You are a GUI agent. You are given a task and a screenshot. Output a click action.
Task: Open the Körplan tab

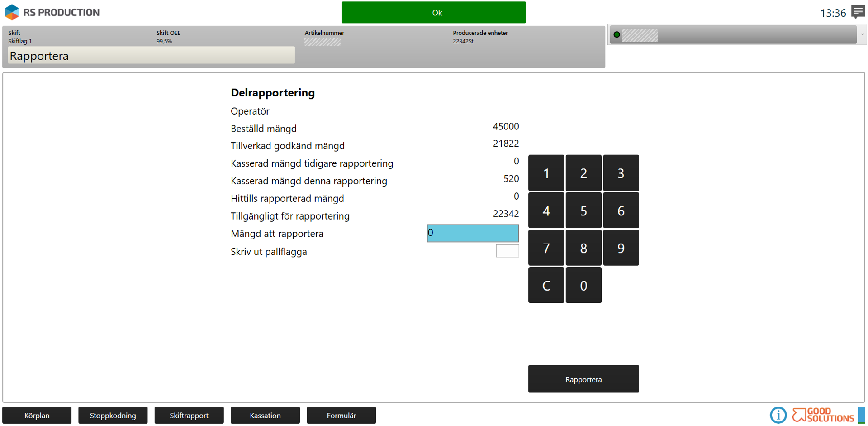pyautogui.click(x=37, y=415)
